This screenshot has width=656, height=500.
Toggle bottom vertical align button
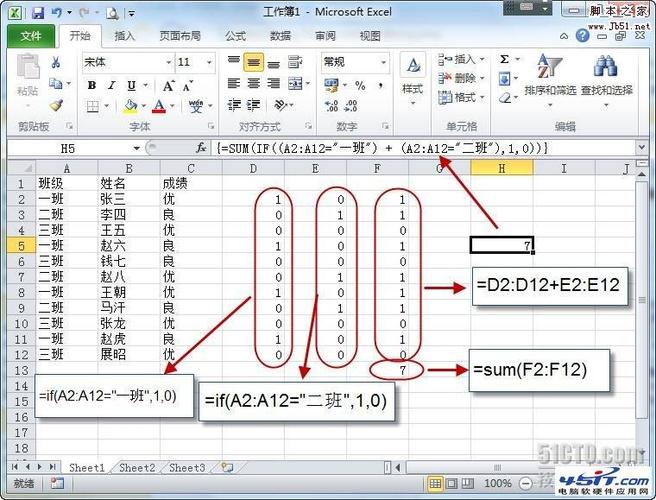[274, 63]
